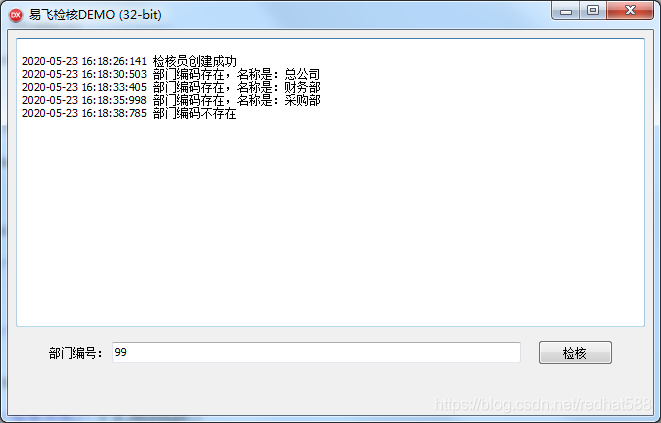This screenshot has height=423, width=661.
Task: Click the timestamp 16:18:38:785
Action: click(114, 114)
